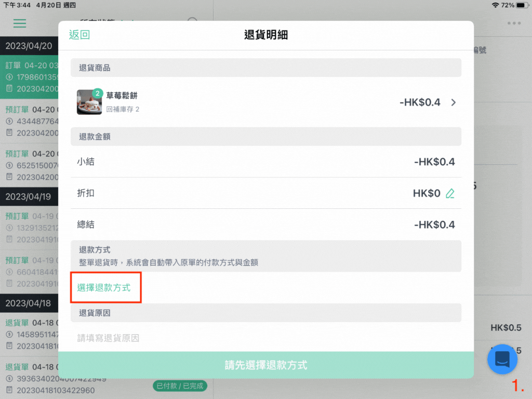Open 預訂單 order with number 660418441
Viewport: 532px width, 399px height.
pyautogui.click(x=29, y=272)
